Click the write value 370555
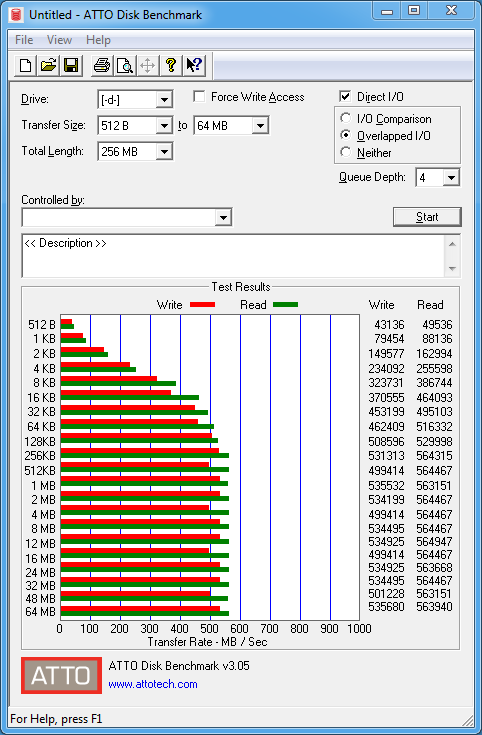Viewport: 482px width, 735px height. point(386,398)
